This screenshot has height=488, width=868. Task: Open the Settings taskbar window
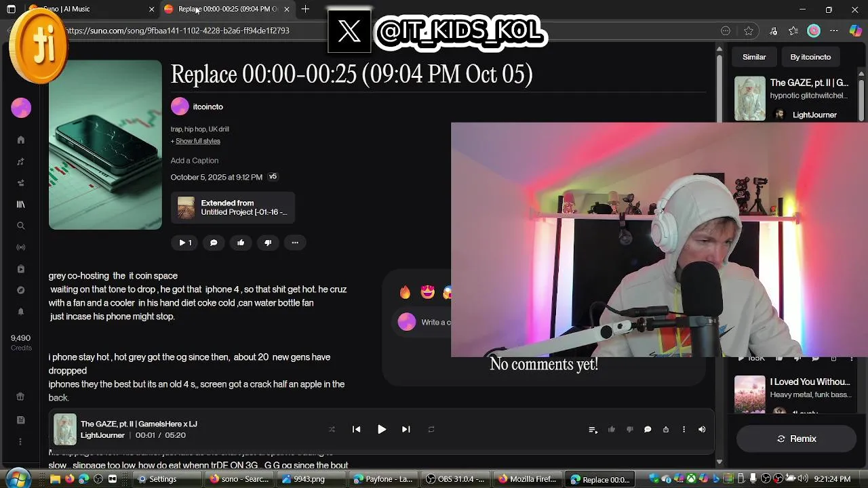point(167,479)
